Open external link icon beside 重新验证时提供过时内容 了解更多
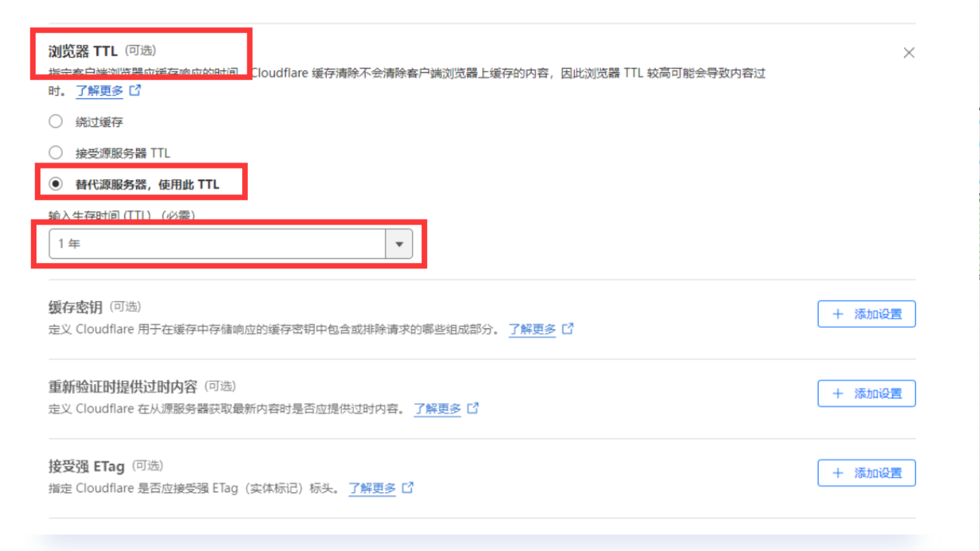Viewport: 980px width, 551px height. 473,408
